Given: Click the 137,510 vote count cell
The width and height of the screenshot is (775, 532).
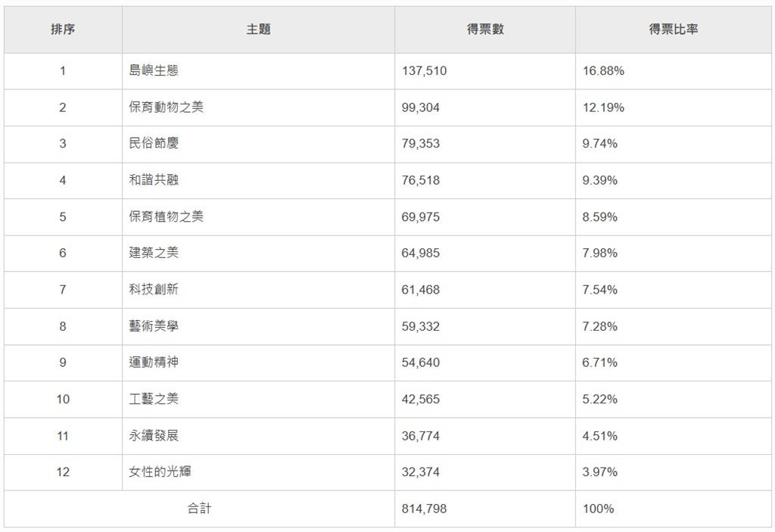Looking at the screenshot, I should (424, 71).
